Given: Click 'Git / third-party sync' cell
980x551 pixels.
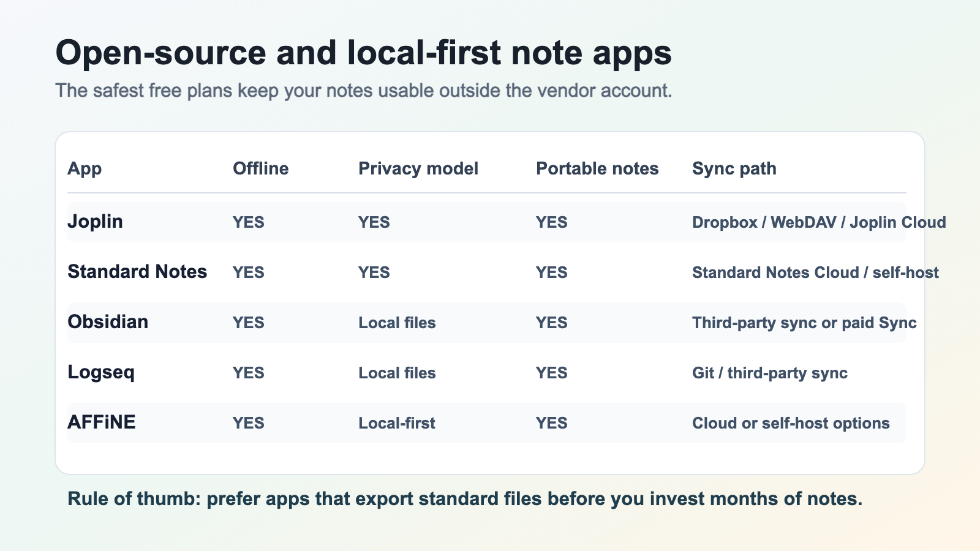Looking at the screenshot, I should (770, 373).
